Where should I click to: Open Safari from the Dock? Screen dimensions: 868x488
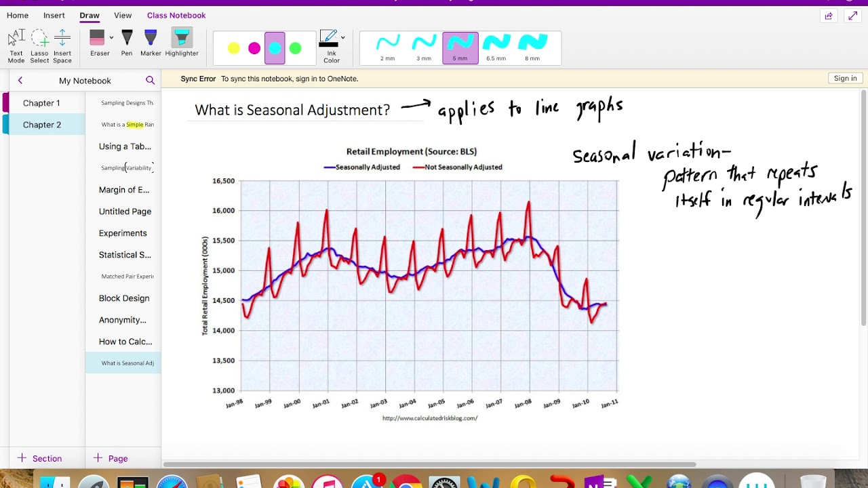point(172,482)
